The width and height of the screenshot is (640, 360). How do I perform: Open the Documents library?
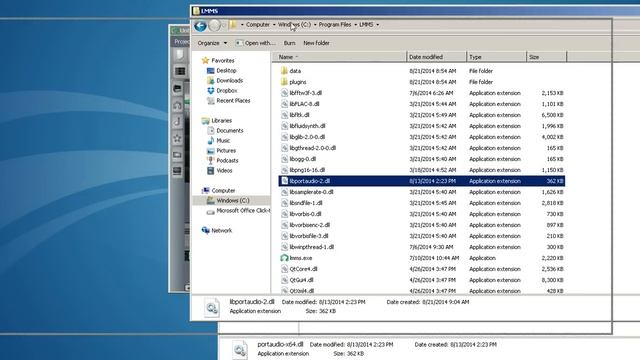(230, 131)
